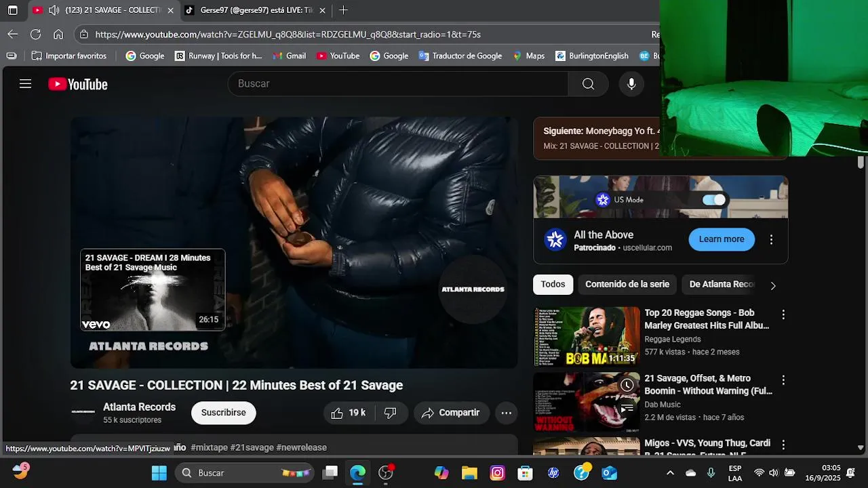Image resolution: width=868 pixels, height=488 pixels.
Task: Dislike the video with the thumbs-down icon
Action: 391,413
